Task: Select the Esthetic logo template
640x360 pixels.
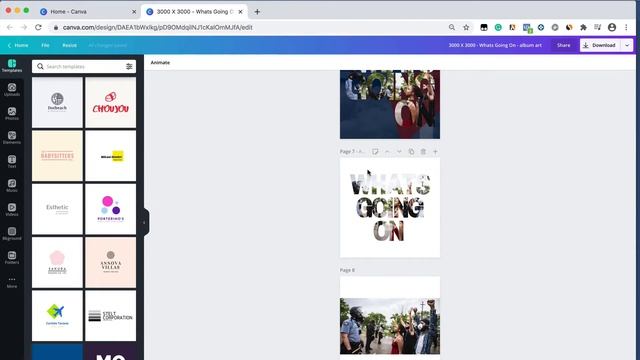Action: point(58,209)
